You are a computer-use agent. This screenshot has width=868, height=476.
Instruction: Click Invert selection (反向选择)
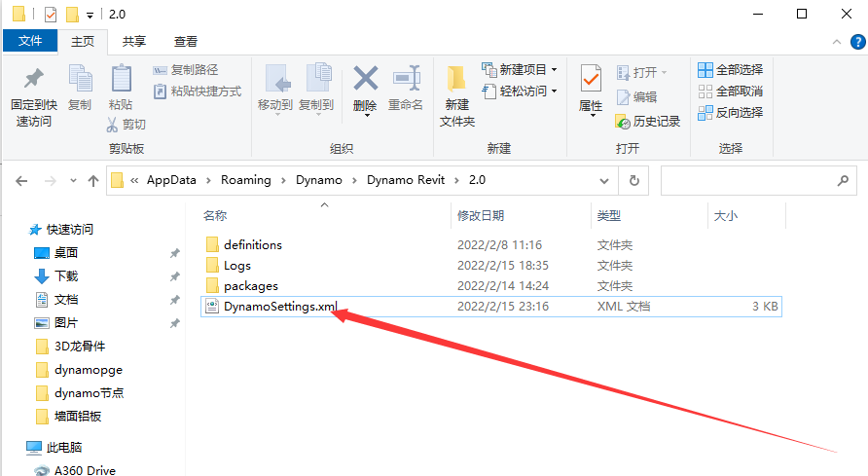click(x=730, y=112)
